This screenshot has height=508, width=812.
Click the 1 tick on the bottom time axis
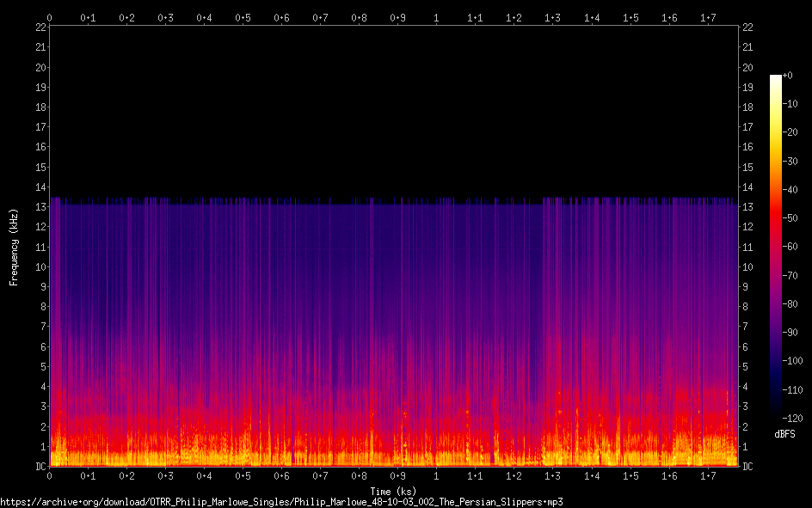pyautogui.click(x=436, y=476)
